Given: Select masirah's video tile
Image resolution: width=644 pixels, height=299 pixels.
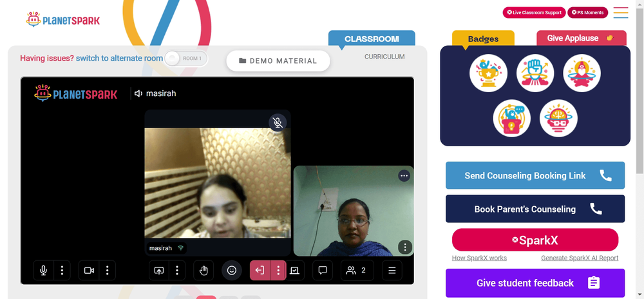Looking at the screenshot, I should click(x=218, y=183).
